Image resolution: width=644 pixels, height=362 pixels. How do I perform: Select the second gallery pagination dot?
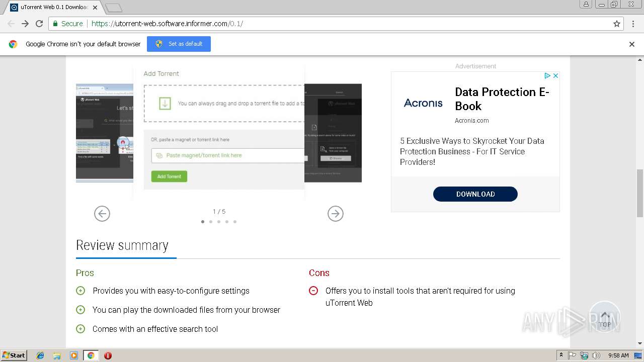pos(211,222)
